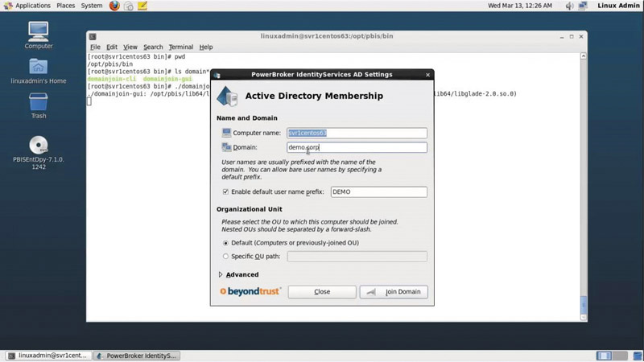The image size is (644, 362).
Task: Close the PowerBroker AD Settings dialog
Action: 427,75
